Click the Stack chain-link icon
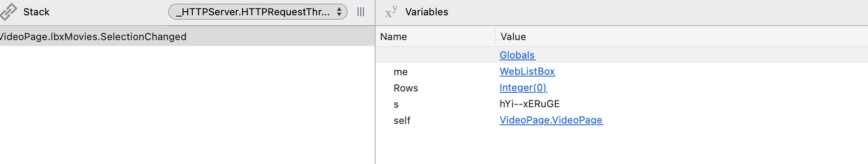The height and width of the screenshot is (164, 868). tap(8, 12)
